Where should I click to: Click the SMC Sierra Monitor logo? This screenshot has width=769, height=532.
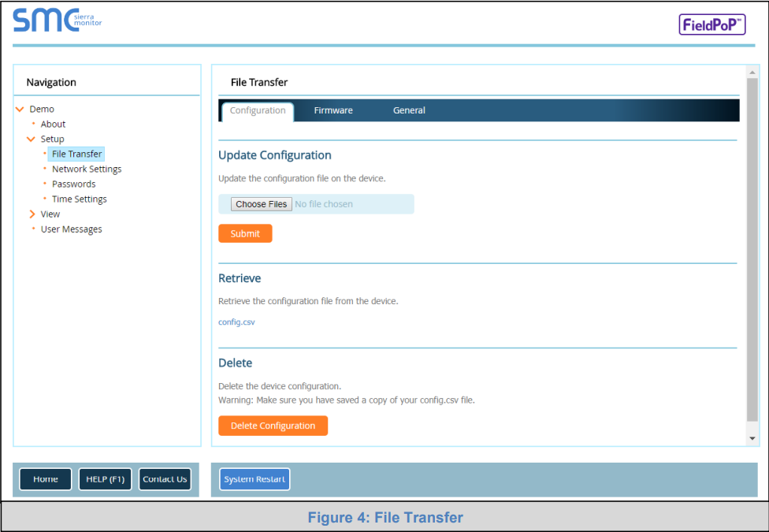coord(57,20)
